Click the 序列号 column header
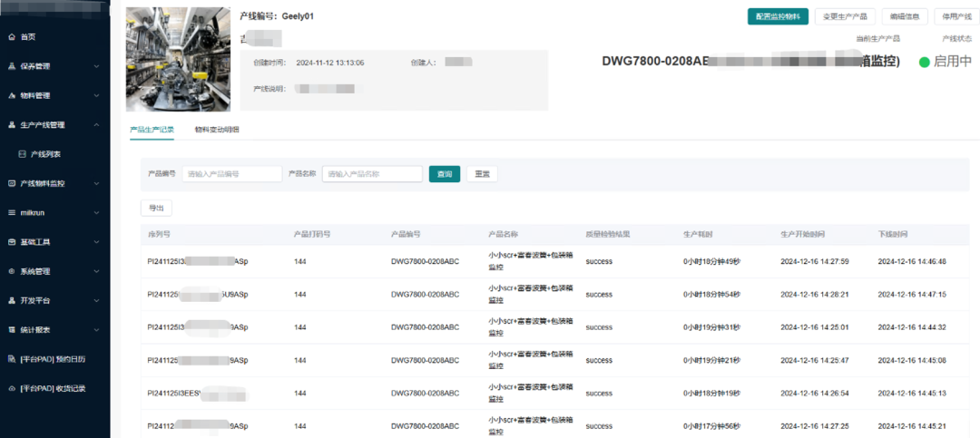 160,234
